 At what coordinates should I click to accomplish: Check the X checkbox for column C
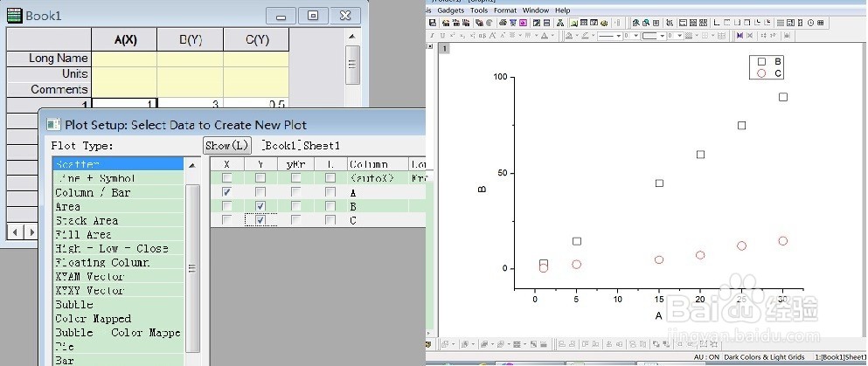(226, 220)
